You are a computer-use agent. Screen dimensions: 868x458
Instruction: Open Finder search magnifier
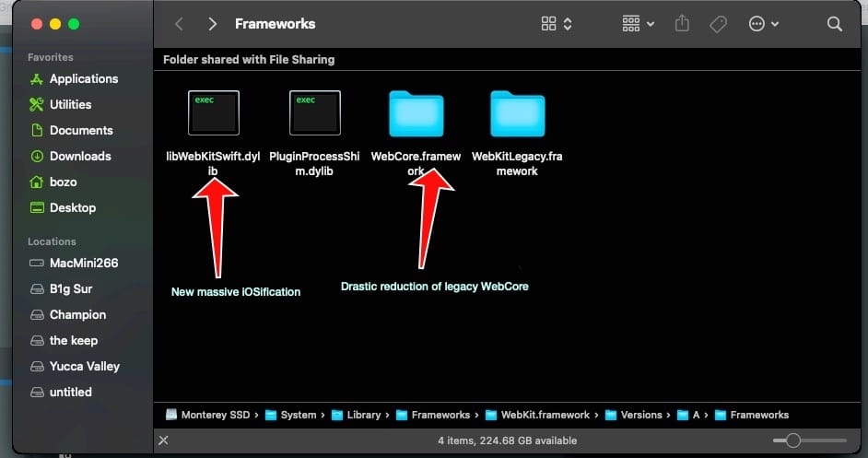point(834,24)
